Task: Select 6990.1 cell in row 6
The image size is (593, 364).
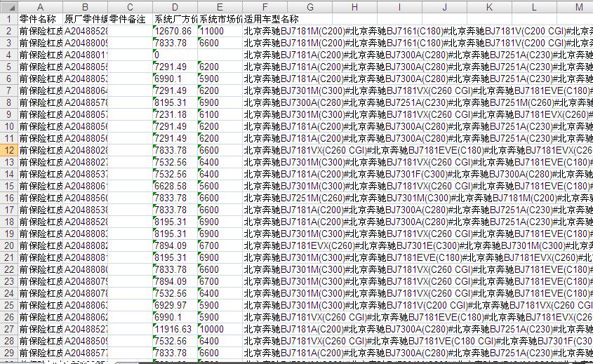Action: click(175, 79)
